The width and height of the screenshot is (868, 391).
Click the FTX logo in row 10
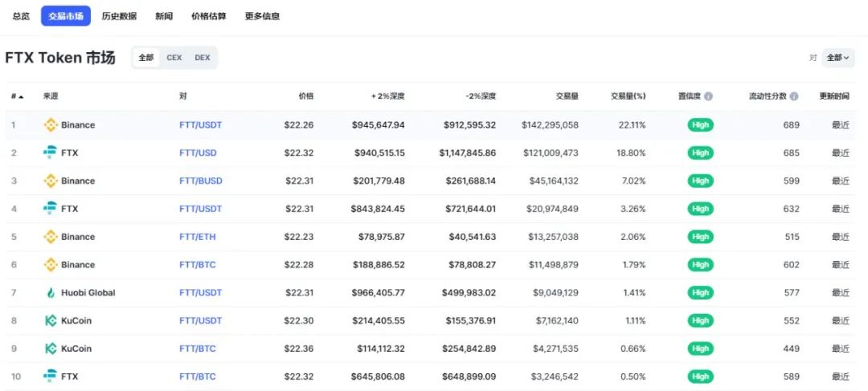51,376
